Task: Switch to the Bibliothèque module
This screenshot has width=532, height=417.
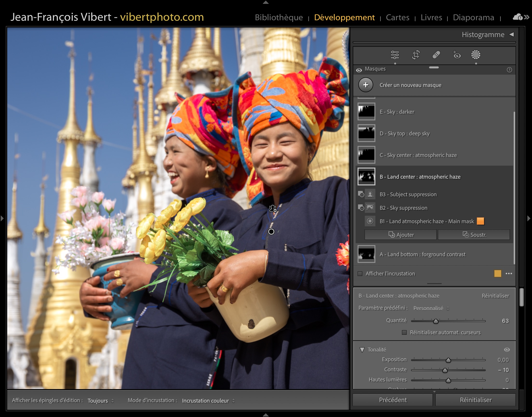Action: (279, 17)
